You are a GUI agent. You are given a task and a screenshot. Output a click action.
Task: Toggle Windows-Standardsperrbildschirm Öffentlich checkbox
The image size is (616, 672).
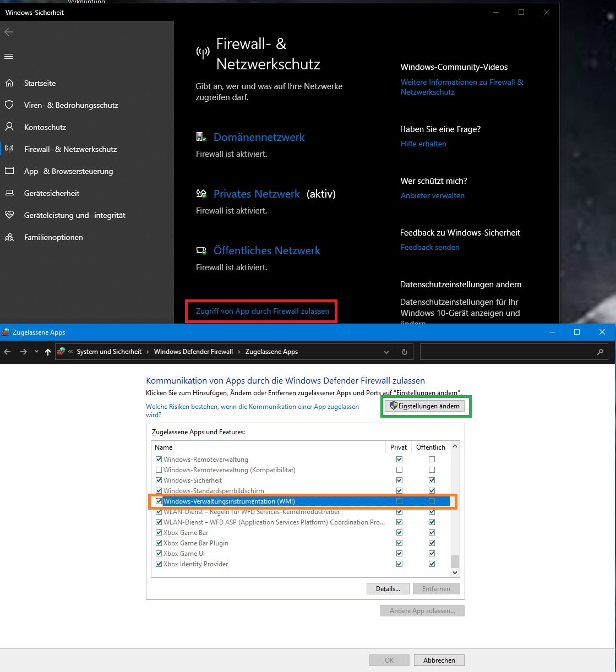432,491
